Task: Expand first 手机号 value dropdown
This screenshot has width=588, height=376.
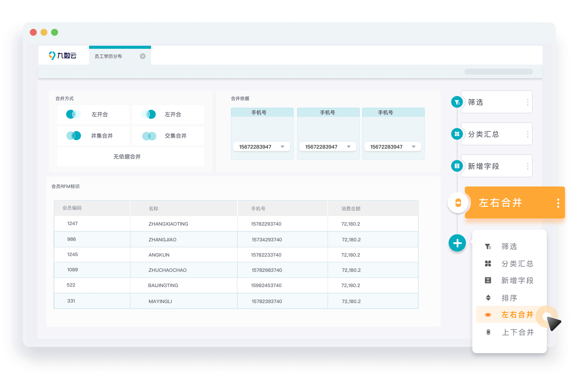Action: [282, 147]
